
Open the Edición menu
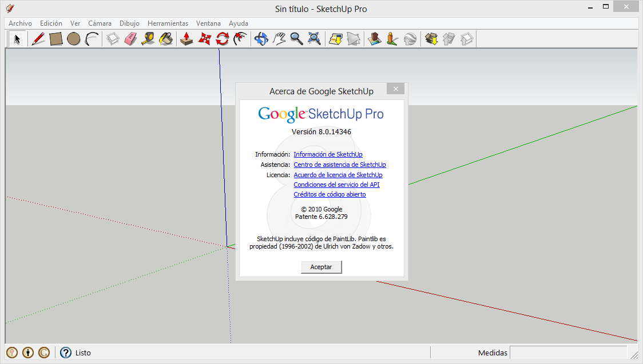(51, 23)
